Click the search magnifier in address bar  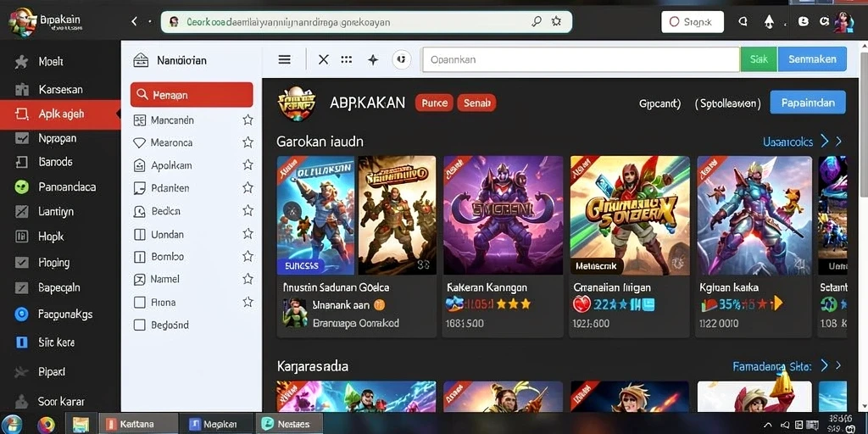(537, 21)
